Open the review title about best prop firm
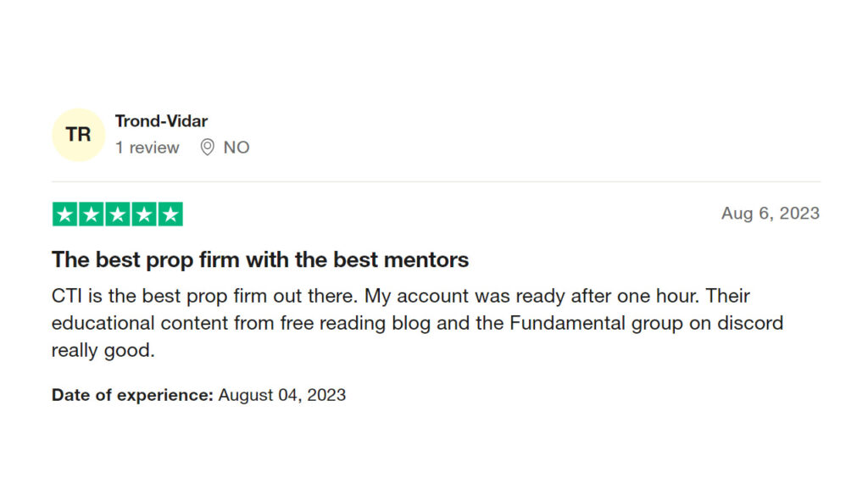Viewport: 868px width, 495px height. click(260, 259)
